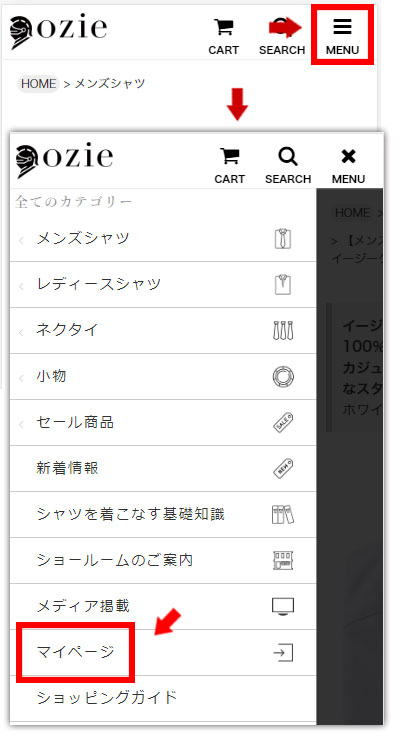Click the ozie logo in the menu header
The width and height of the screenshot is (400, 740).
pyautogui.click(x=64, y=160)
